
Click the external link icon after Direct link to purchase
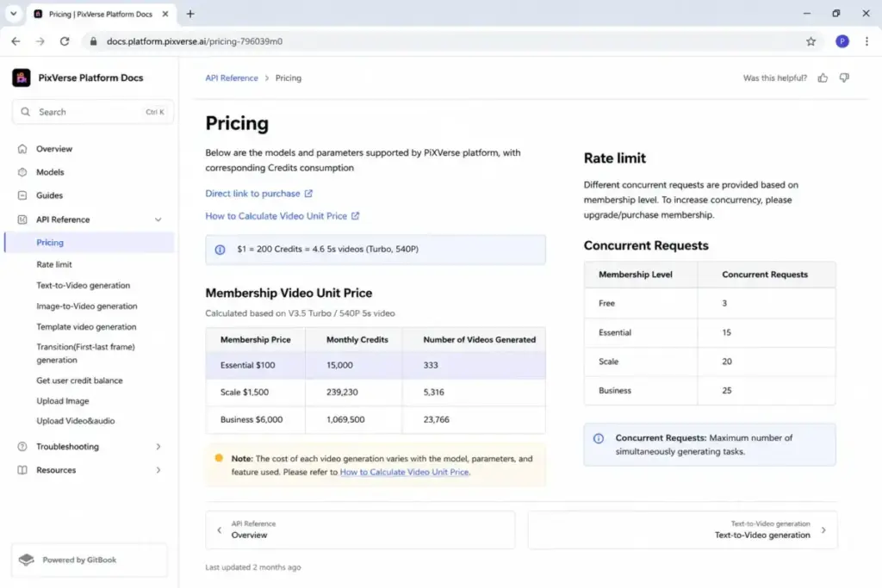309,194
